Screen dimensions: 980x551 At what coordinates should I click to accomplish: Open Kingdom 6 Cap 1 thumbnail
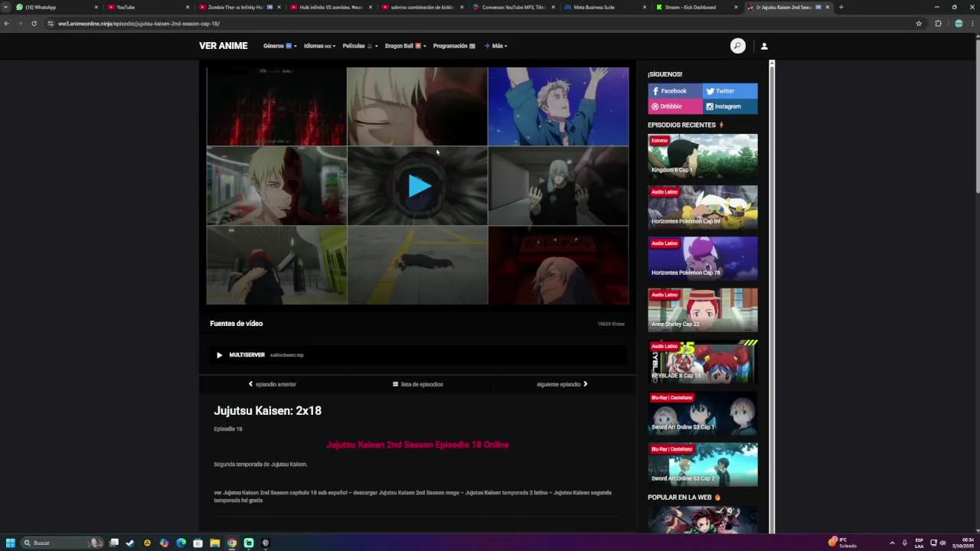point(703,155)
